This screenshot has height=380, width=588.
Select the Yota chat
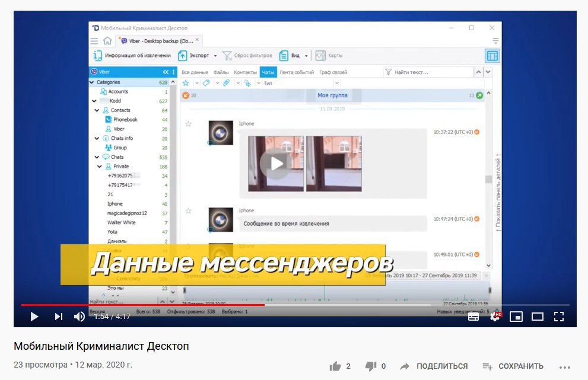(x=112, y=232)
